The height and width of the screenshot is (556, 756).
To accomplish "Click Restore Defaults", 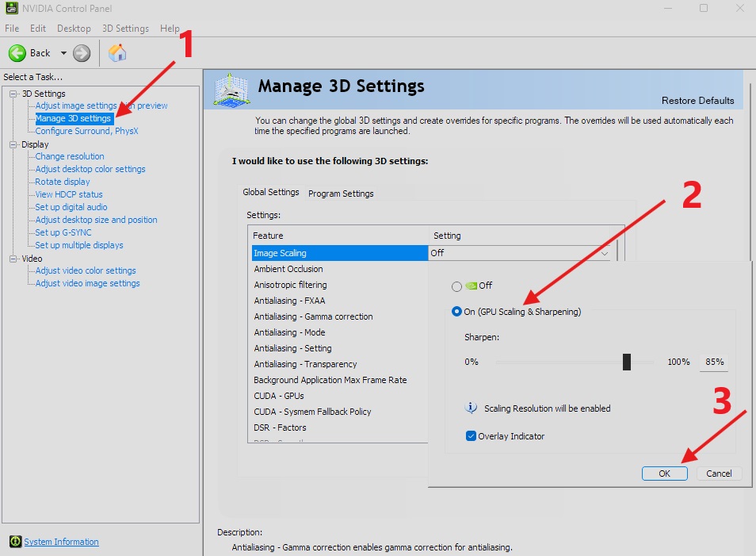I will (697, 101).
